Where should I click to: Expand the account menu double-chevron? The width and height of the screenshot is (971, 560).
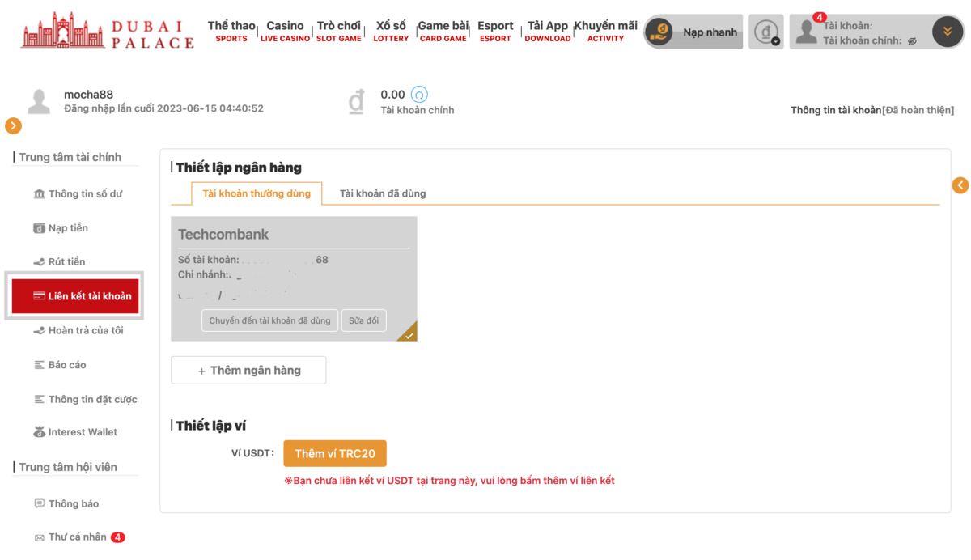click(x=947, y=32)
